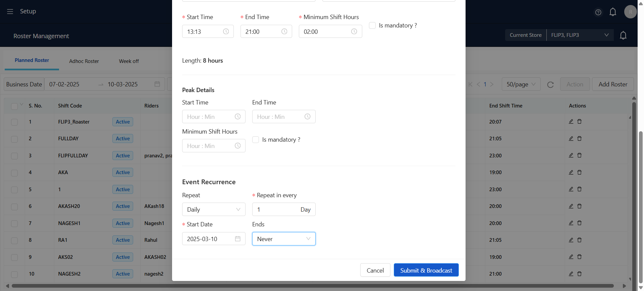The height and width of the screenshot is (291, 644).
Task: Tick Peak Details Is mandatory checkbox
Action: (256, 140)
